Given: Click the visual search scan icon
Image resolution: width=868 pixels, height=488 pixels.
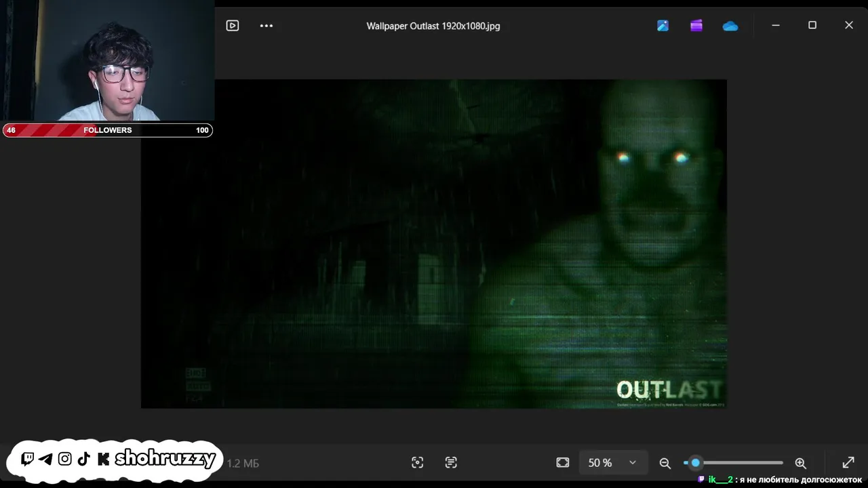Looking at the screenshot, I should pyautogui.click(x=417, y=462).
